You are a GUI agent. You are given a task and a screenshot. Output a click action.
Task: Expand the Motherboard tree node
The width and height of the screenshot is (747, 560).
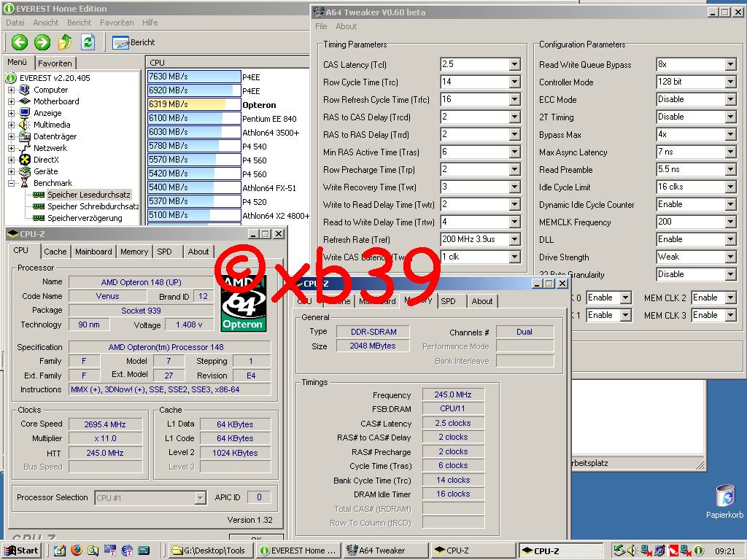pos(12,101)
